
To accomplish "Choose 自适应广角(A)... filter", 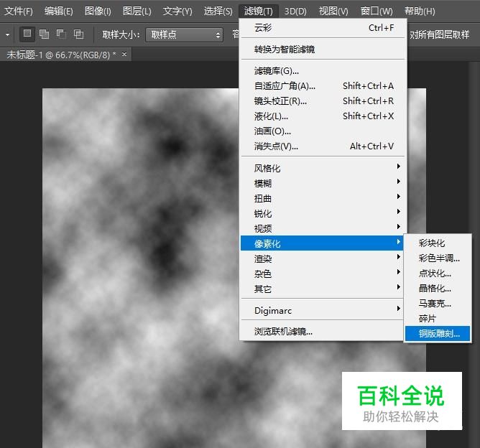I will [323, 86].
